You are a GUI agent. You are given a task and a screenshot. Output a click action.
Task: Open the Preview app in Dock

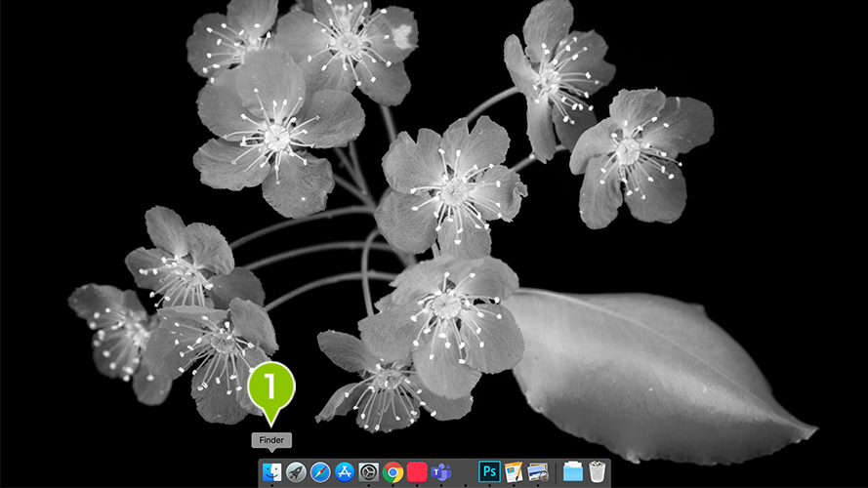pyautogui.click(x=538, y=472)
